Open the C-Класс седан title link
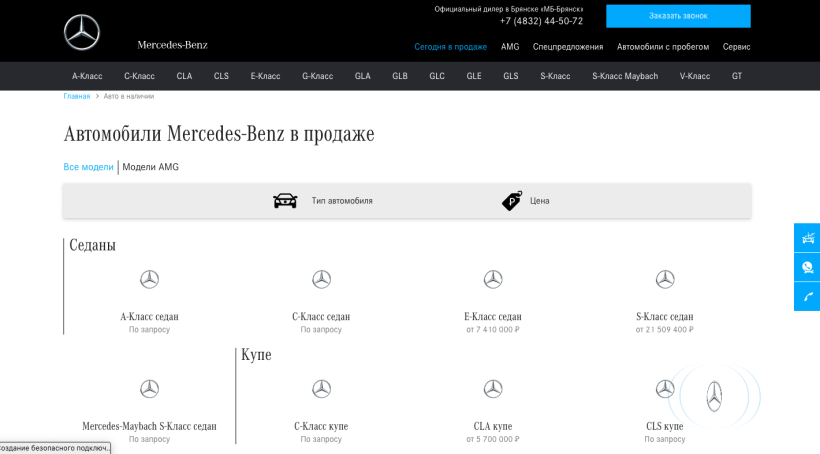Image resolution: width=820 pixels, height=454 pixels. click(x=321, y=316)
